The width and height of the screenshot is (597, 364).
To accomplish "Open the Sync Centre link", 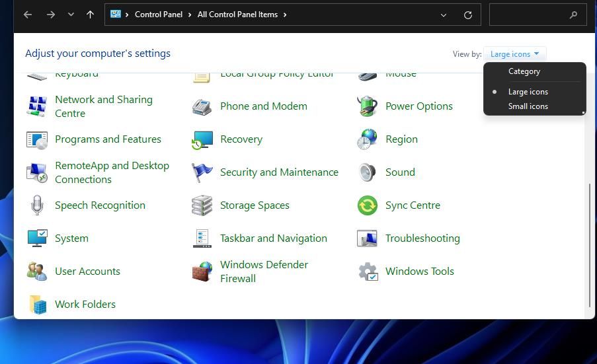I will (x=413, y=205).
